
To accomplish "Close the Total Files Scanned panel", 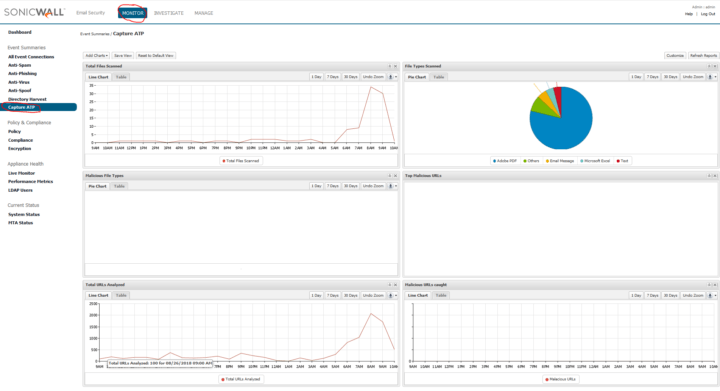I will point(395,67).
